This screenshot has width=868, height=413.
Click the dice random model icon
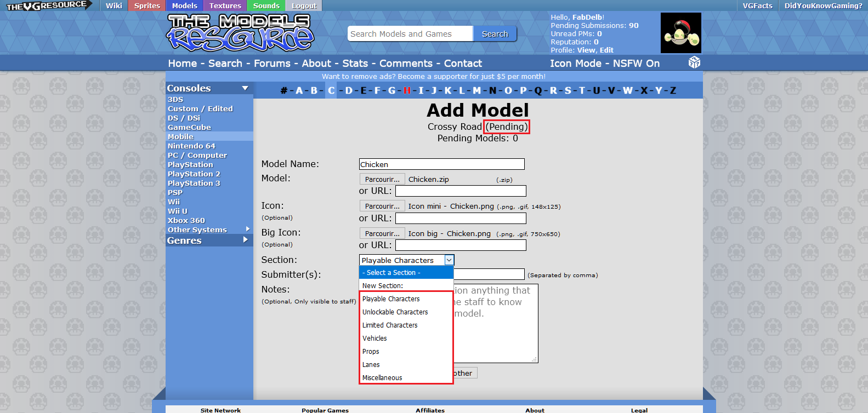click(x=694, y=62)
